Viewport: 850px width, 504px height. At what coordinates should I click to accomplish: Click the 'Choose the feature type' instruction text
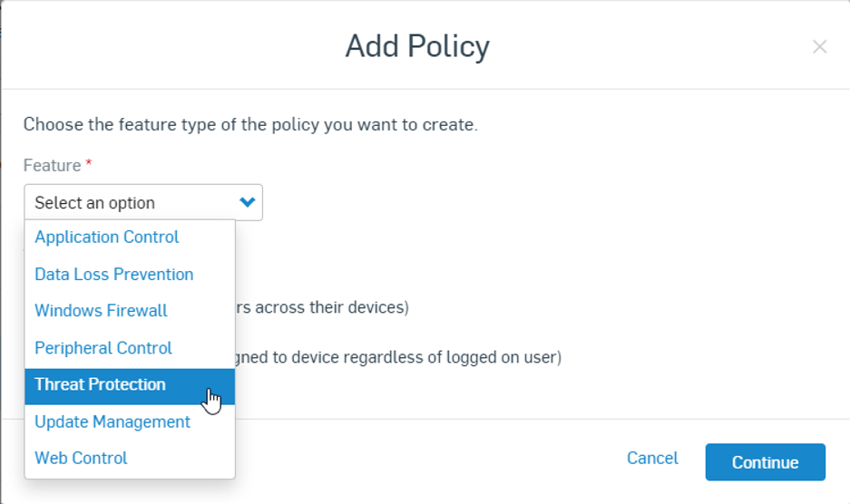250,124
